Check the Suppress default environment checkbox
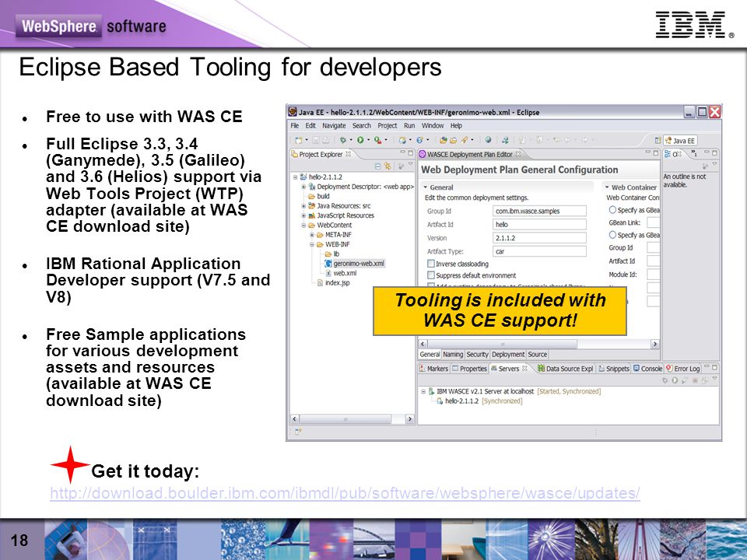Image resolution: width=747 pixels, height=560 pixels. click(x=431, y=275)
